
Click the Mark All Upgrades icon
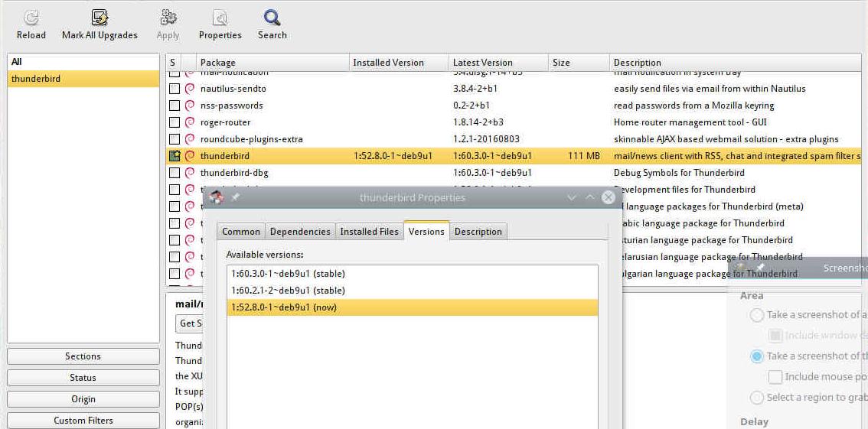pos(100,18)
